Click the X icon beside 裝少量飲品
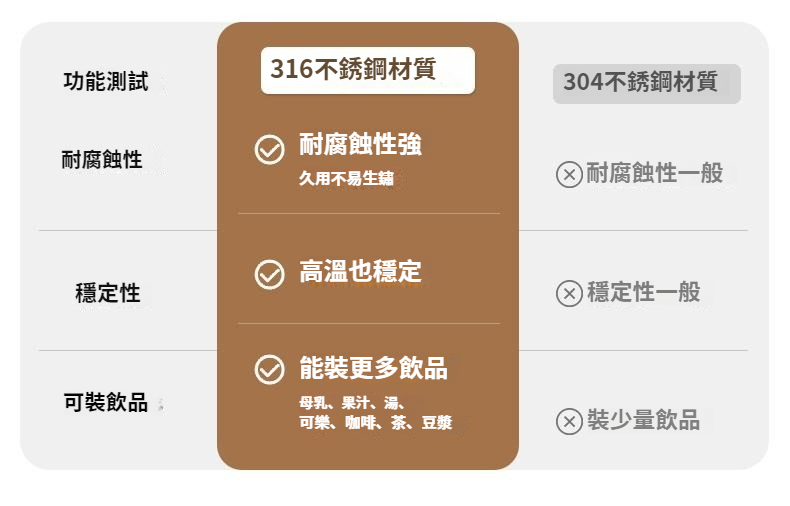Screen dimensions: 790x506 coord(569,421)
